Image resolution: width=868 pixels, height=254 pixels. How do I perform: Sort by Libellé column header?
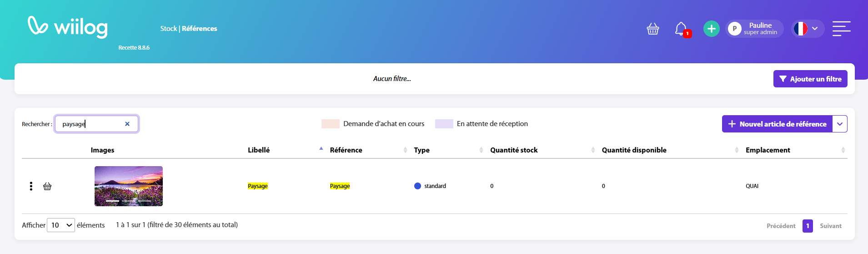click(x=259, y=150)
